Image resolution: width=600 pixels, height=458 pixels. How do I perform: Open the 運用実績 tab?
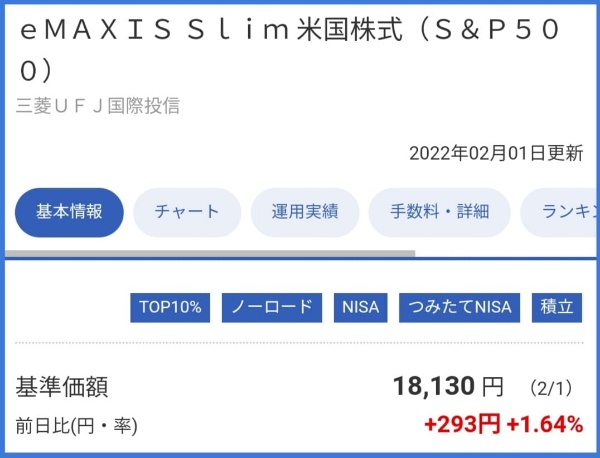[x=305, y=212]
